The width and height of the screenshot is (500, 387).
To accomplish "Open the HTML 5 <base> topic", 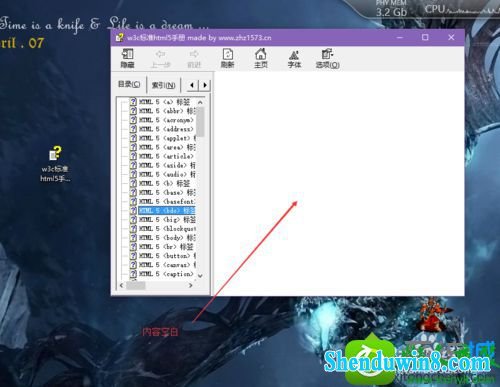I will pos(162,192).
